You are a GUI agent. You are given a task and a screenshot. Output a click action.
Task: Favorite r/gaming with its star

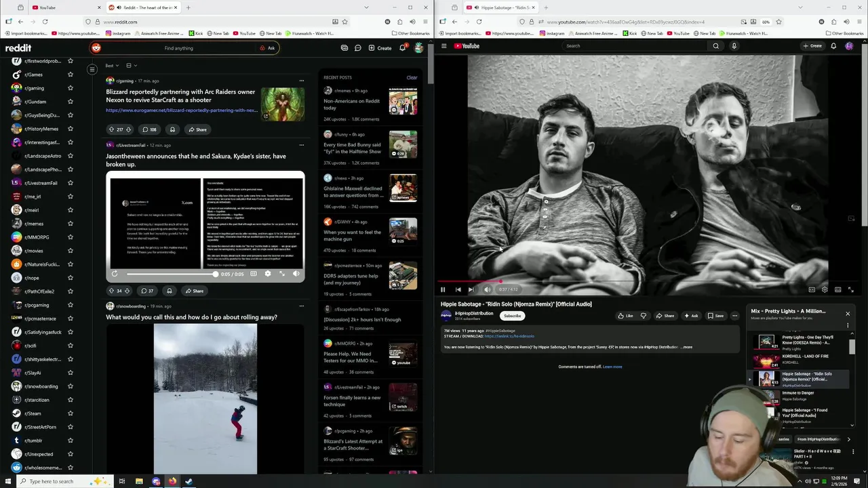(x=70, y=88)
